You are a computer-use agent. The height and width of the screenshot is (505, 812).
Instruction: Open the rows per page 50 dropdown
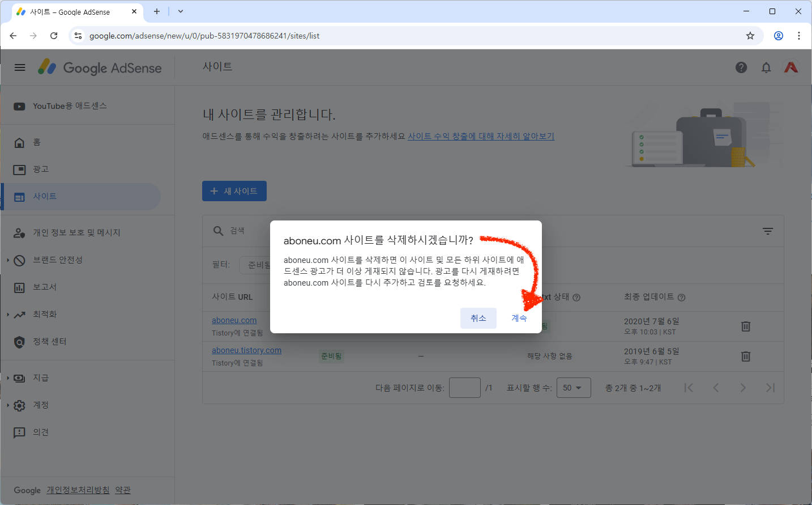[x=574, y=388]
